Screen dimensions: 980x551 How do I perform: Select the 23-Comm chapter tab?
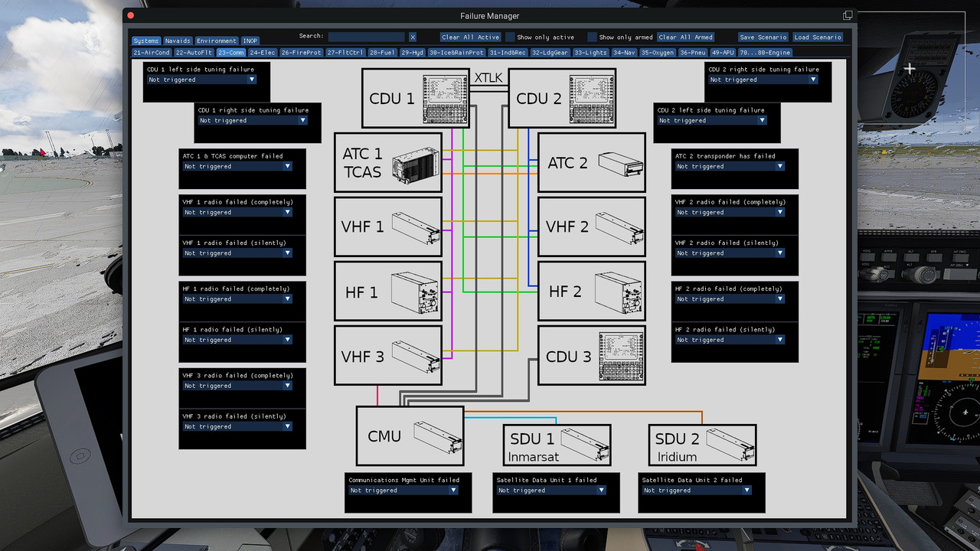[x=230, y=53]
